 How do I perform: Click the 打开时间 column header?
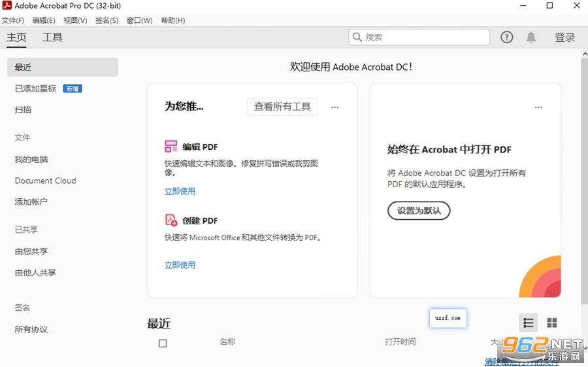(x=400, y=341)
